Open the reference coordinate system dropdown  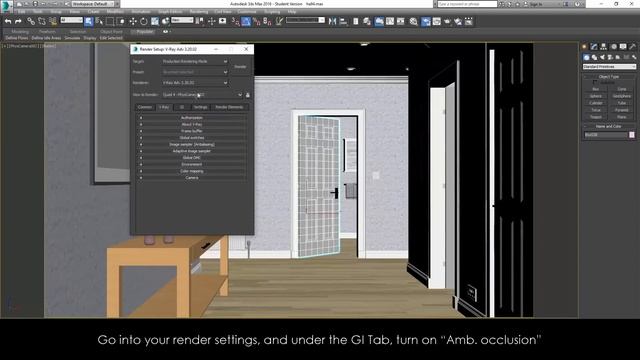[x=182, y=20]
